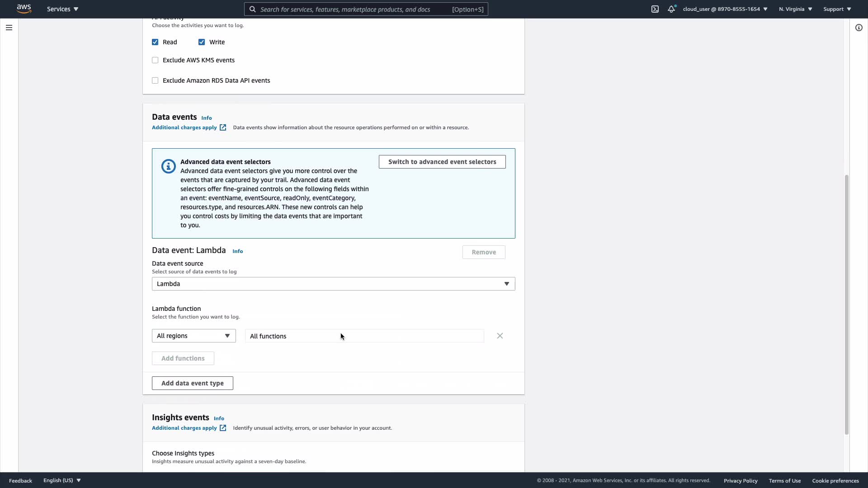Open the hamburger side navigation menu
Image resolution: width=868 pixels, height=488 pixels.
click(9, 28)
